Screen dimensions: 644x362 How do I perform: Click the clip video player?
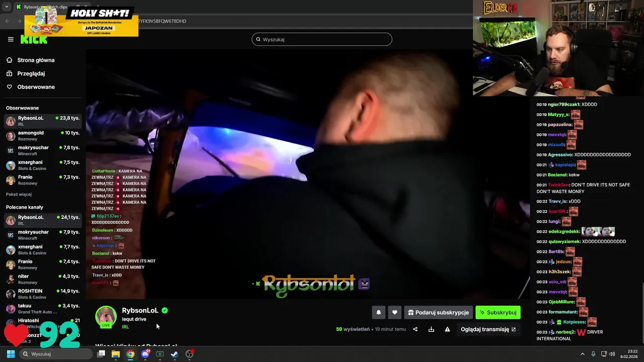(307, 174)
